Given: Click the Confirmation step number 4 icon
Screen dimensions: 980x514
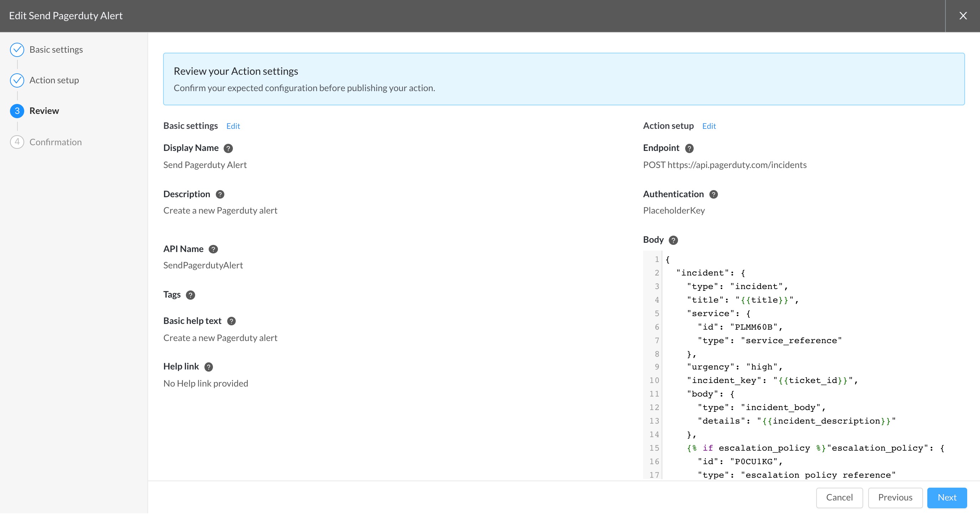Looking at the screenshot, I should tap(17, 142).
